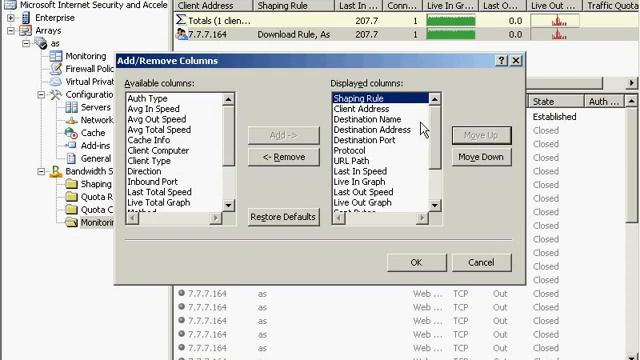Click the Shaping Rule column header

[293, 6]
